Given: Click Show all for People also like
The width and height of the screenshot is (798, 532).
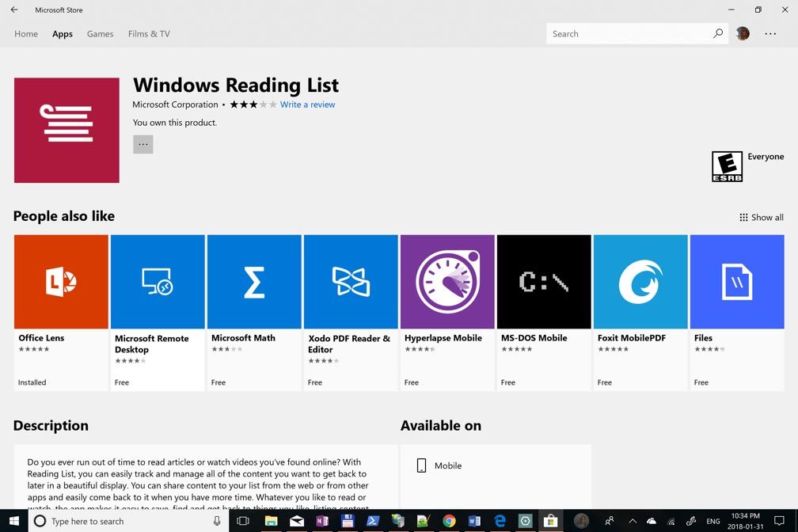Looking at the screenshot, I should (x=762, y=218).
